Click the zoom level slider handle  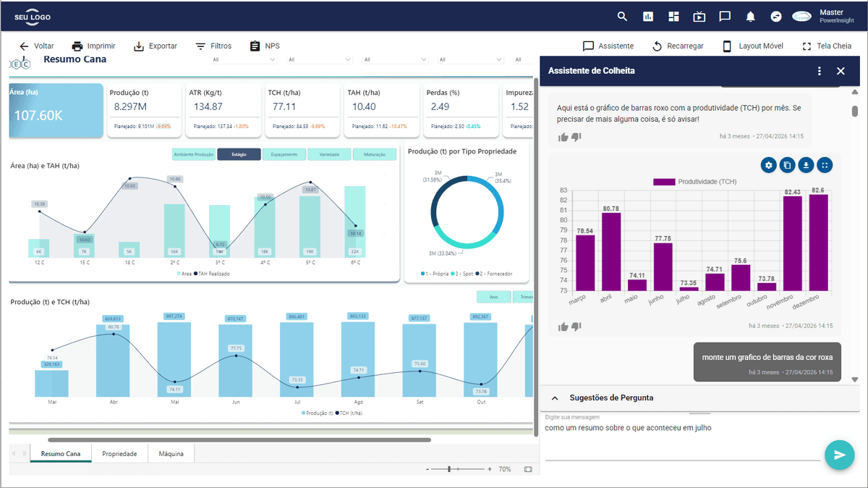tap(449, 469)
